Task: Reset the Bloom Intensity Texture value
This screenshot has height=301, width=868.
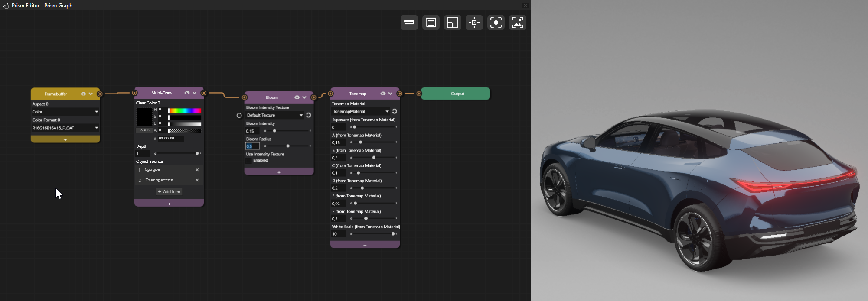Action: [x=309, y=115]
